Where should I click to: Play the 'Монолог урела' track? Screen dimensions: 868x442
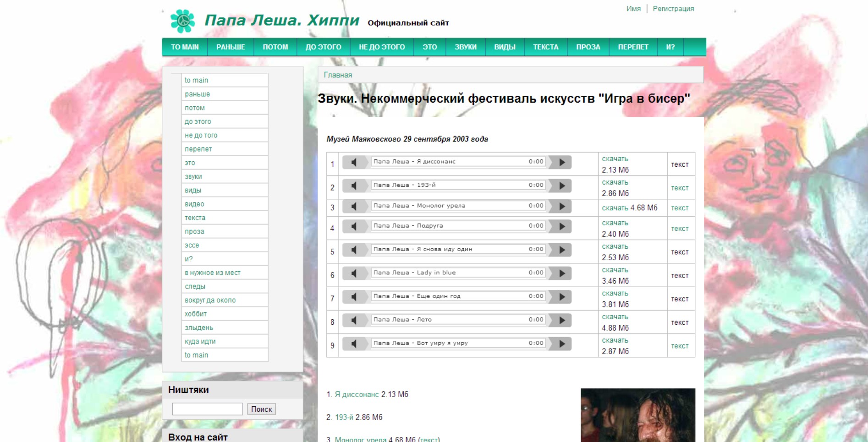pos(561,206)
